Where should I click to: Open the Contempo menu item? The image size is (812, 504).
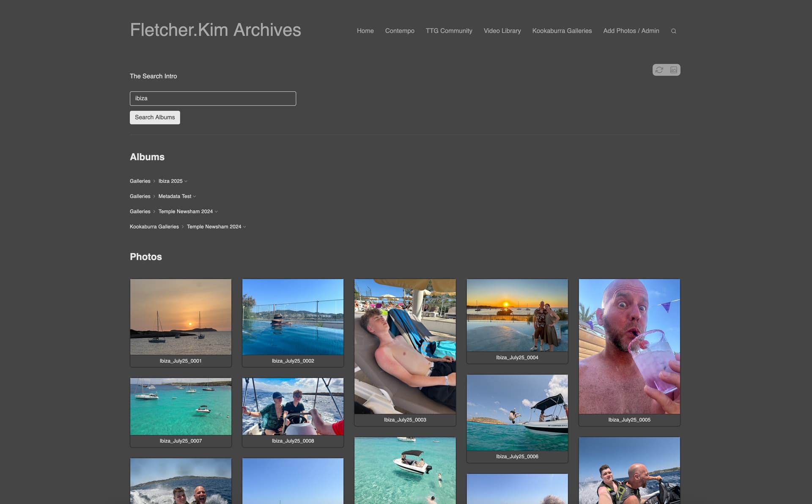coord(400,31)
